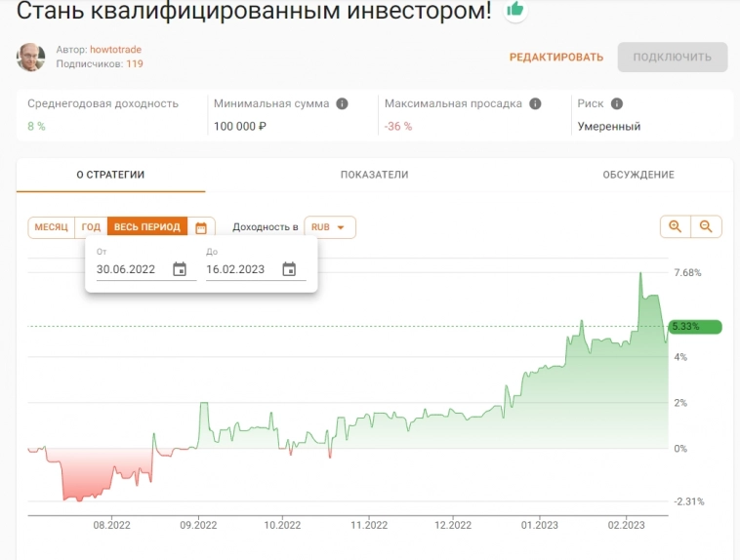Click the 100 000 ₽ minimum sum value
Viewport: 740px width, 560px height.
(240, 127)
